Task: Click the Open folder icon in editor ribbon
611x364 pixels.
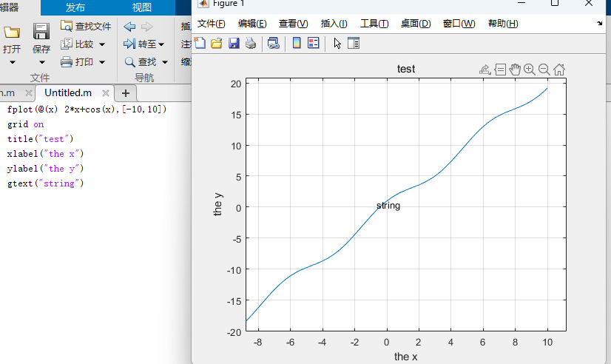Action: 12,32
